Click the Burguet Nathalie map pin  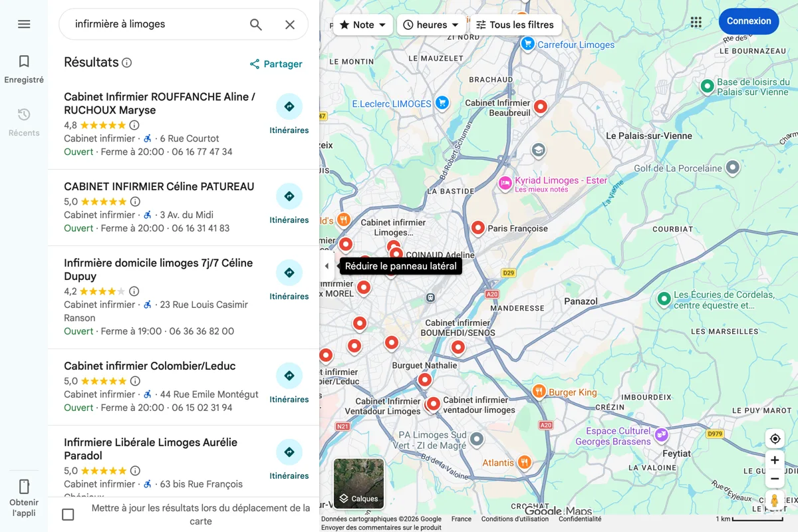tap(424, 380)
